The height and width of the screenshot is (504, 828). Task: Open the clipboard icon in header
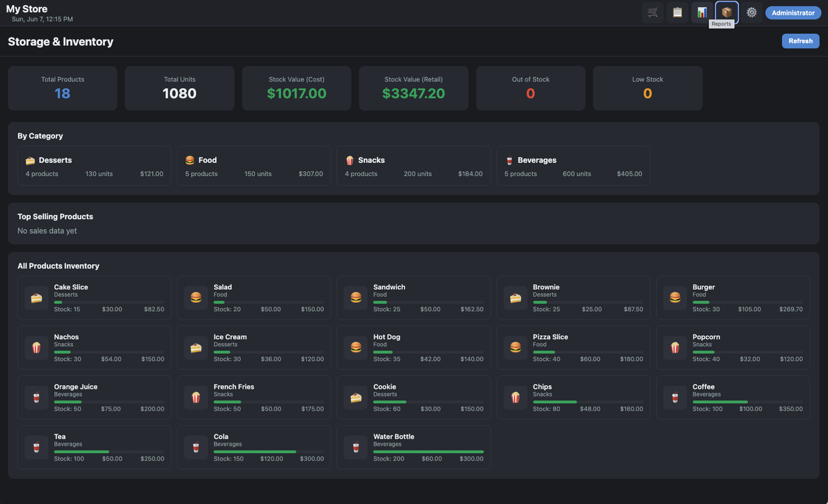677,12
